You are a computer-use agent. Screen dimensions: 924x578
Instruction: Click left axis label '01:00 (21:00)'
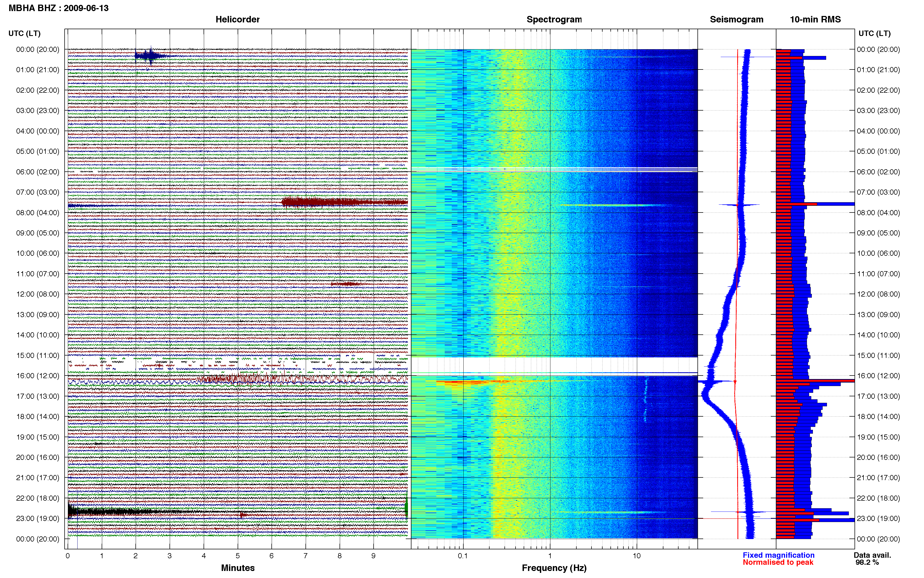pos(38,69)
